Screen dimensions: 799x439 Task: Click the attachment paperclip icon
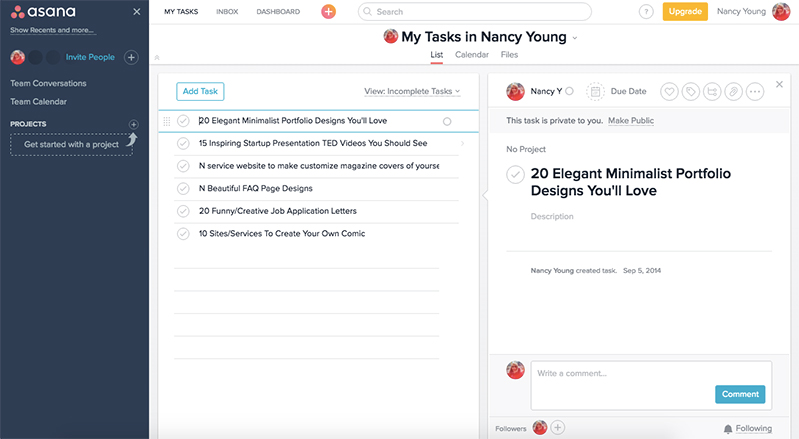(x=733, y=92)
